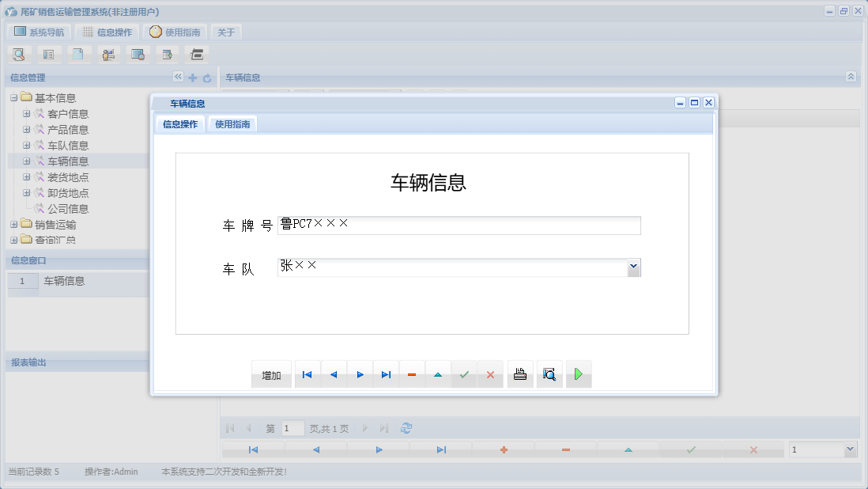Refresh the grid with blue refresh icon

click(406, 427)
